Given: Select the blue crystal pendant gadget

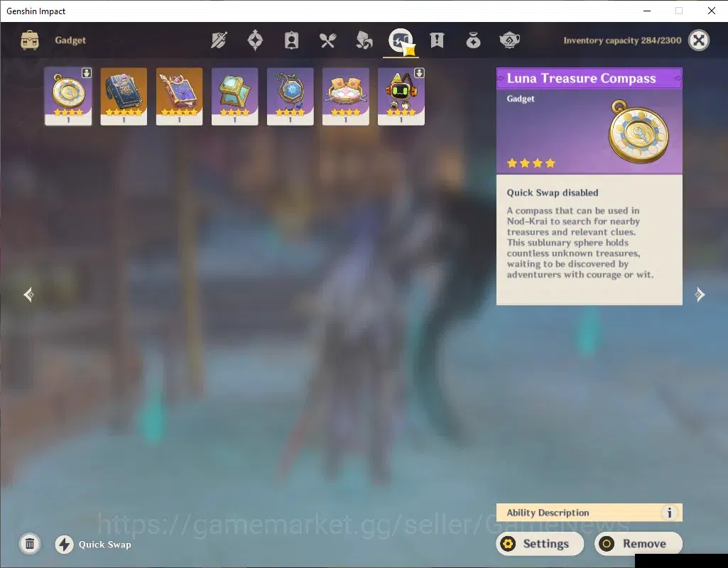Looking at the screenshot, I should click(x=290, y=97).
